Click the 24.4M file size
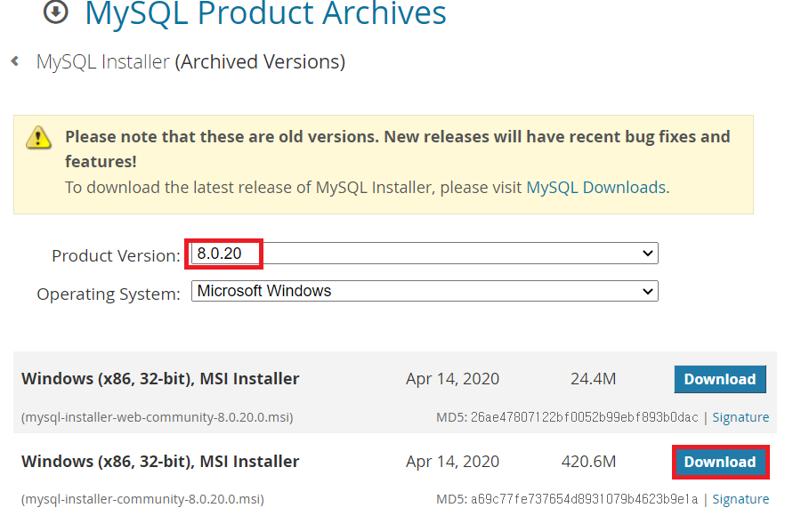Screen dimensions: 793x532 point(594,379)
